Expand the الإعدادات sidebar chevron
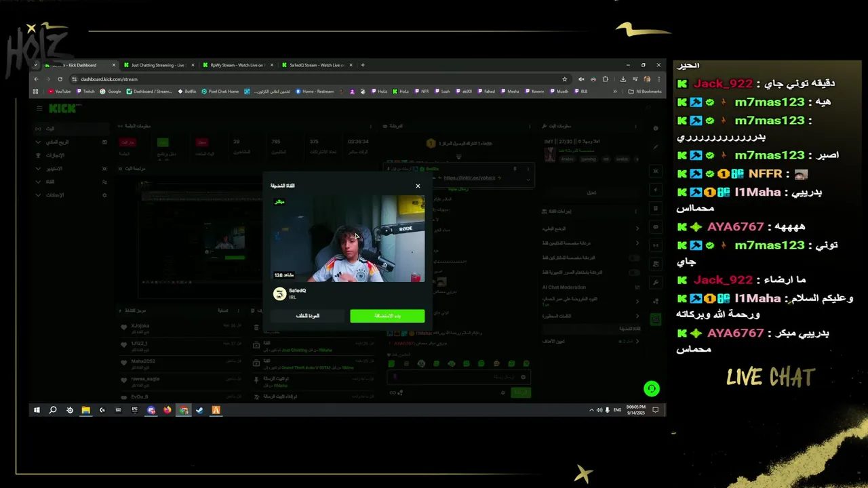868x488 pixels. coord(37,195)
